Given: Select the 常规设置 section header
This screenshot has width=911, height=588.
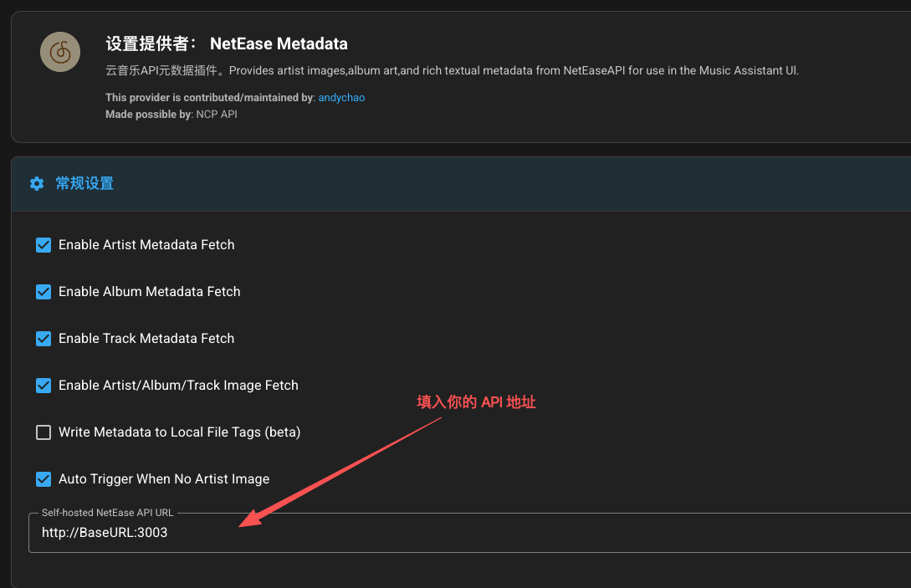Looking at the screenshot, I should [x=84, y=183].
